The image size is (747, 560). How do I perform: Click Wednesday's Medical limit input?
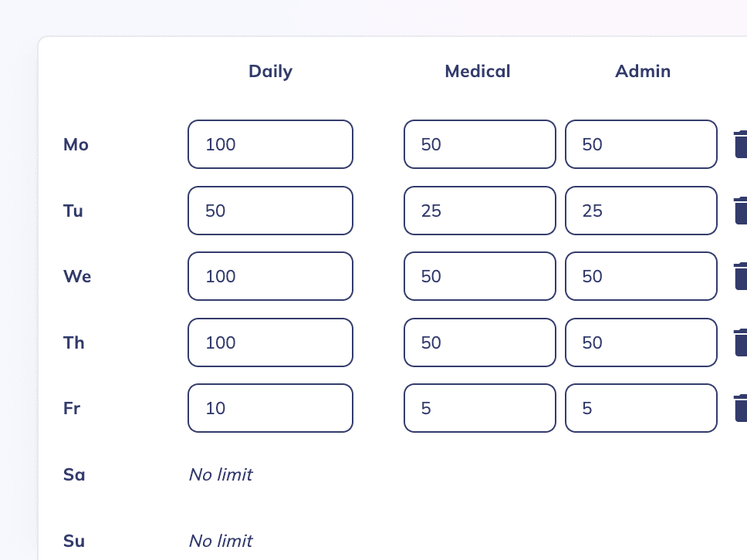click(479, 276)
